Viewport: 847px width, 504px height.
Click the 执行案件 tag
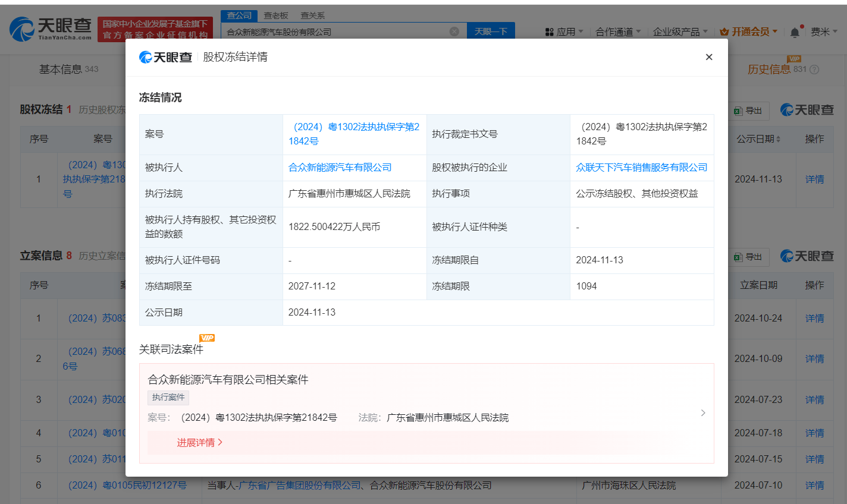pyautogui.click(x=168, y=398)
